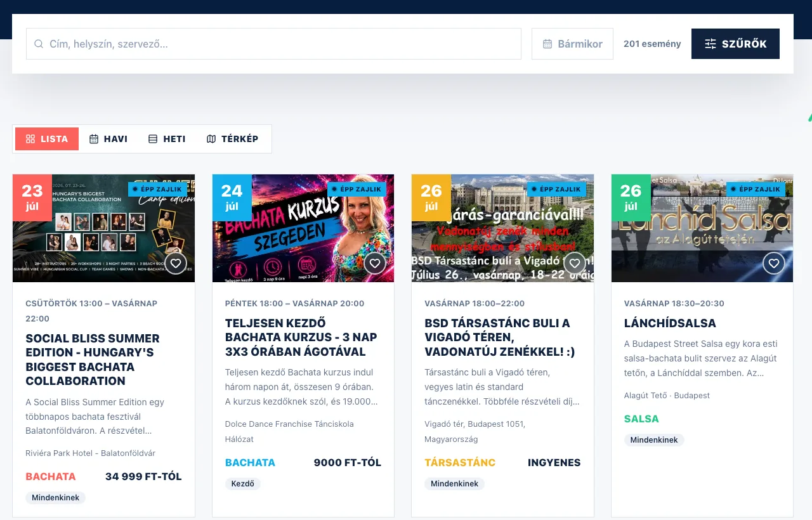Click Mindenkinek tag on Social Bliss card
The image size is (812, 520).
pos(56,498)
